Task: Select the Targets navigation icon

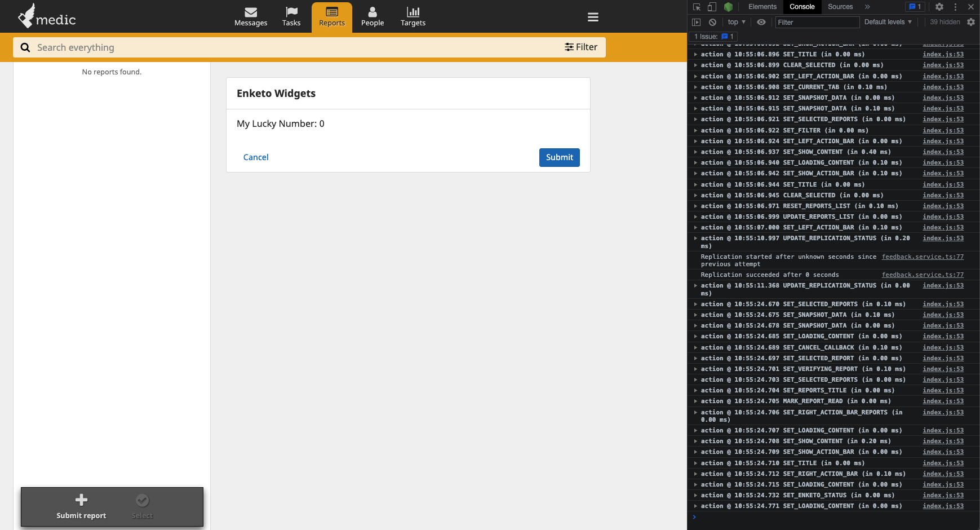Action: pyautogui.click(x=413, y=16)
